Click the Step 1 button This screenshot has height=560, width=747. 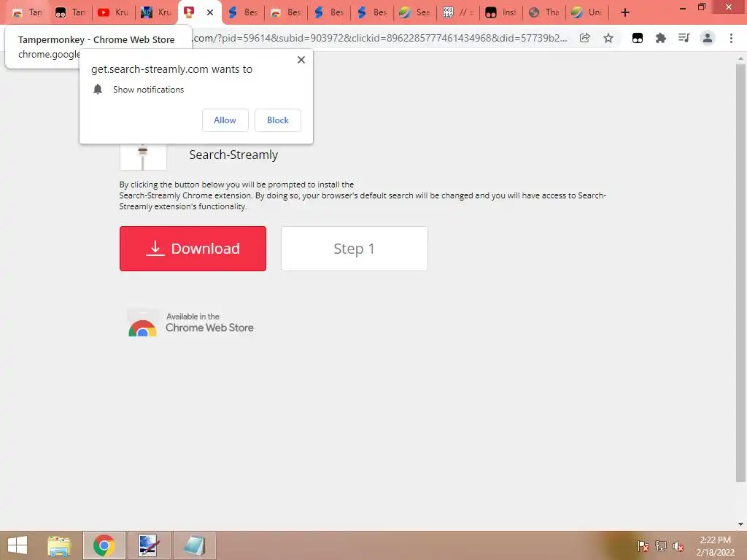[355, 249]
